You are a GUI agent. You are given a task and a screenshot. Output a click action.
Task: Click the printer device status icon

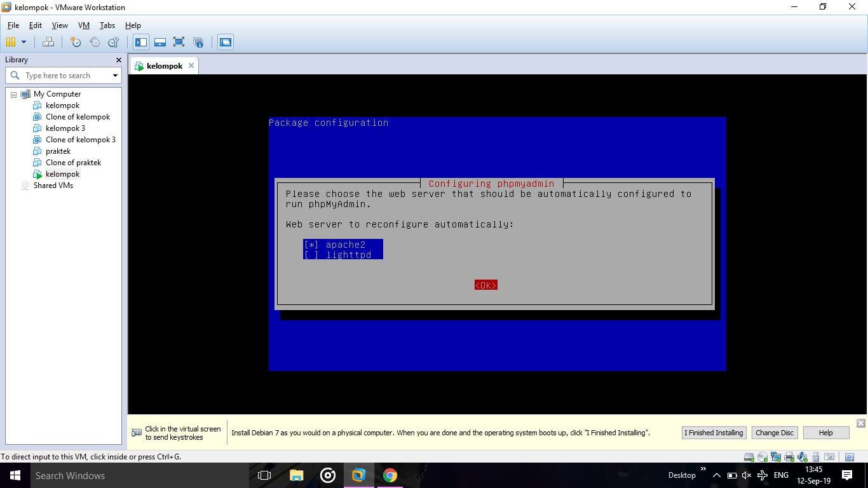[789, 457]
